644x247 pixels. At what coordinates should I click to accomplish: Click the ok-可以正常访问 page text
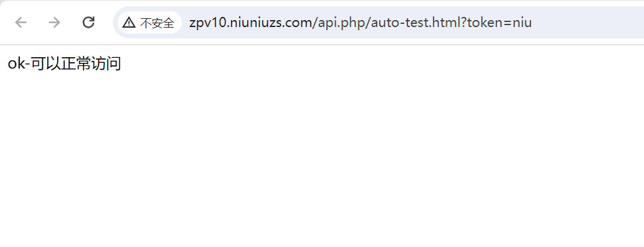65,64
